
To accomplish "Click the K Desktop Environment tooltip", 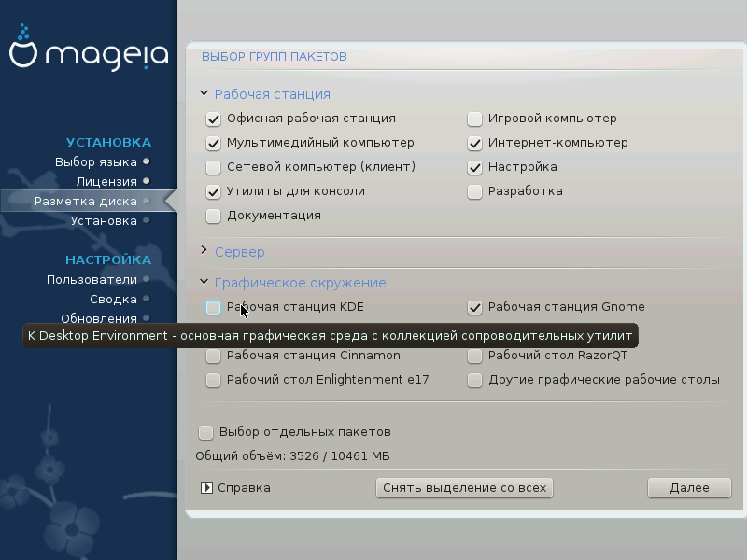I will click(331, 336).
